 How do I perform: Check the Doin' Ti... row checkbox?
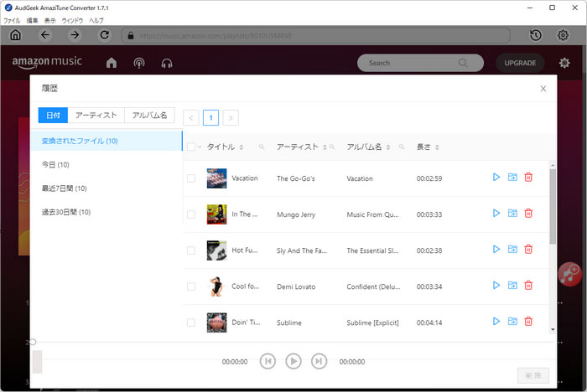(191, 322)
